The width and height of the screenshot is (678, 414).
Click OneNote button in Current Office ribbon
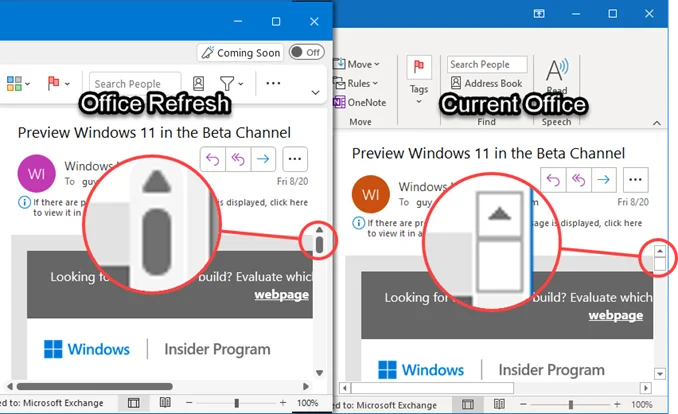pyautogui.click(x=360, y=103)
